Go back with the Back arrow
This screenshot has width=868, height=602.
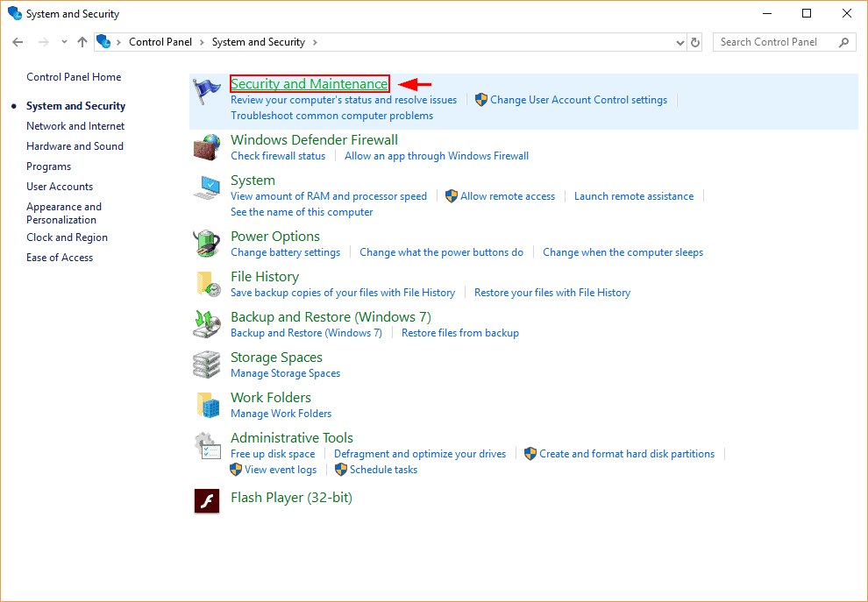[18, 42]
